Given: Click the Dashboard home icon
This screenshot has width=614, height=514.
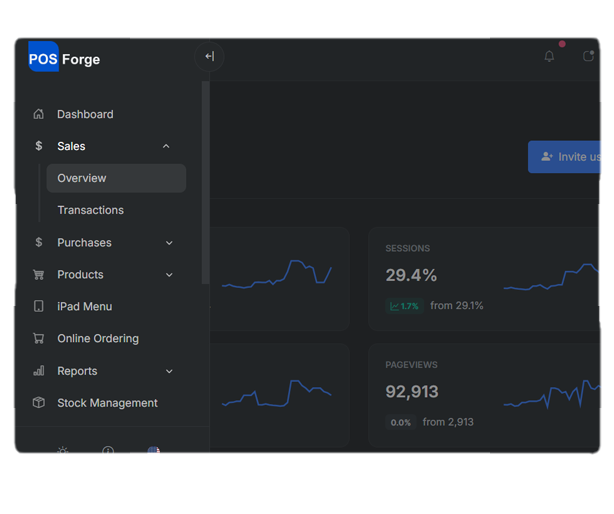Looking at the screenshot, I should tap(39, 114).
